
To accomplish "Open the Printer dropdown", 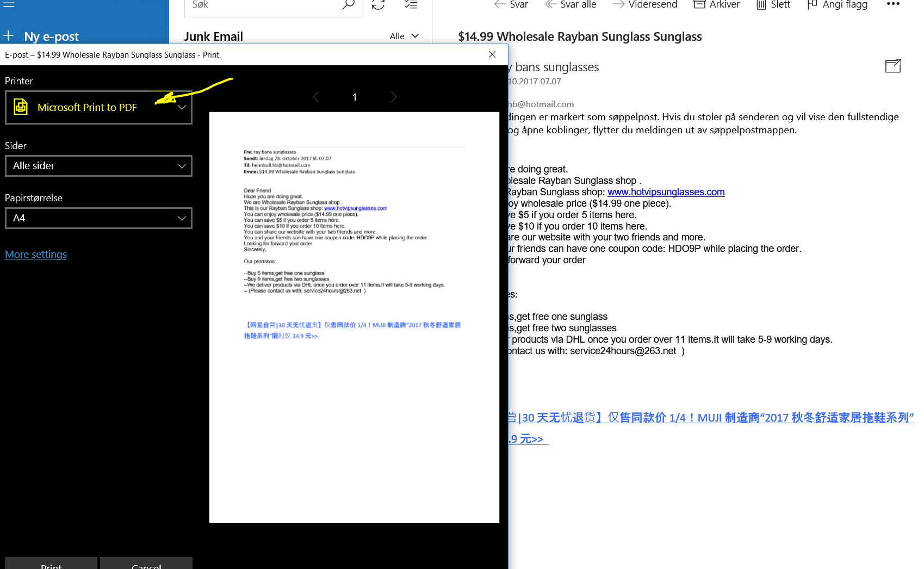I will [x=98, y=107].
